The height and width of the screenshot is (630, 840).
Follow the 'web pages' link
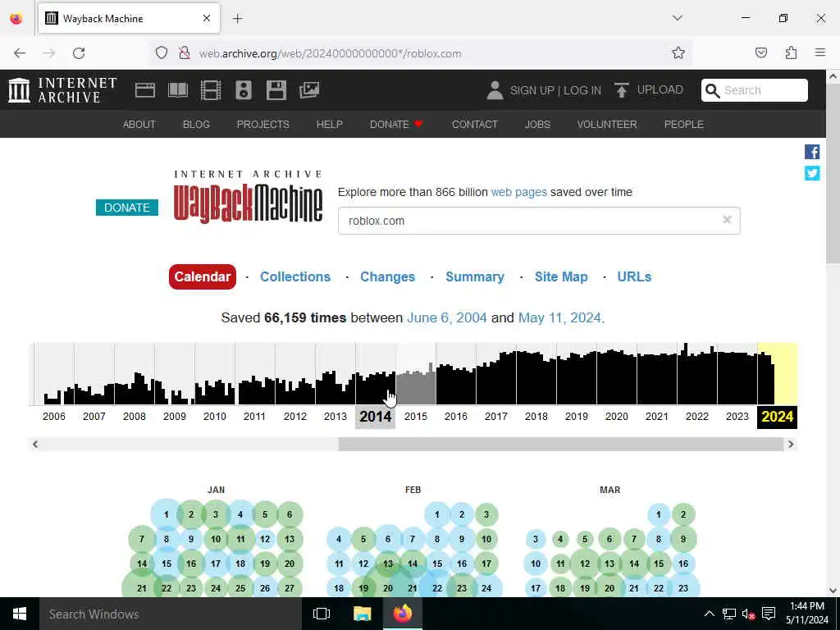coord(518,192)
